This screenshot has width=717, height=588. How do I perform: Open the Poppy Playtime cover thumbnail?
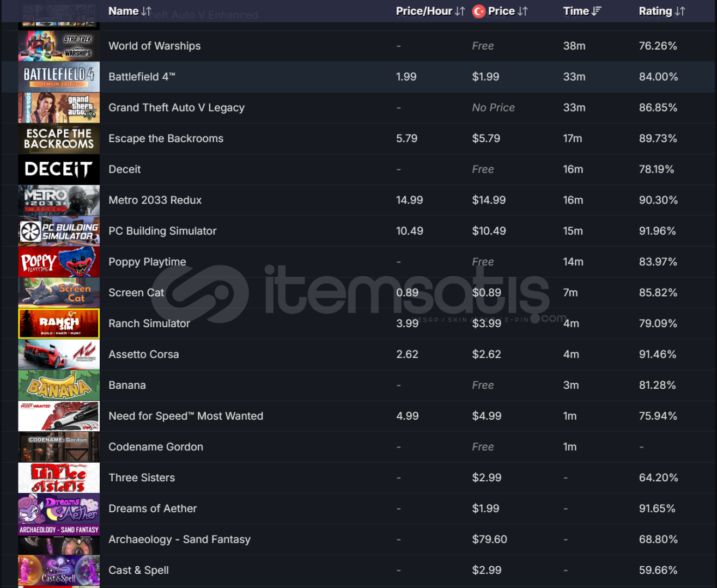point(59,262)
